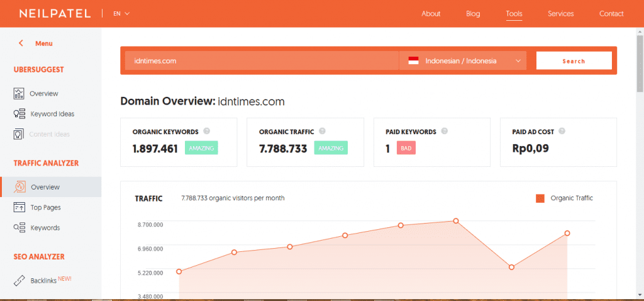Viewport: 644px width, 301px height.
Task: Click the Top Pages icon
Action: click(x=19, y=207)
